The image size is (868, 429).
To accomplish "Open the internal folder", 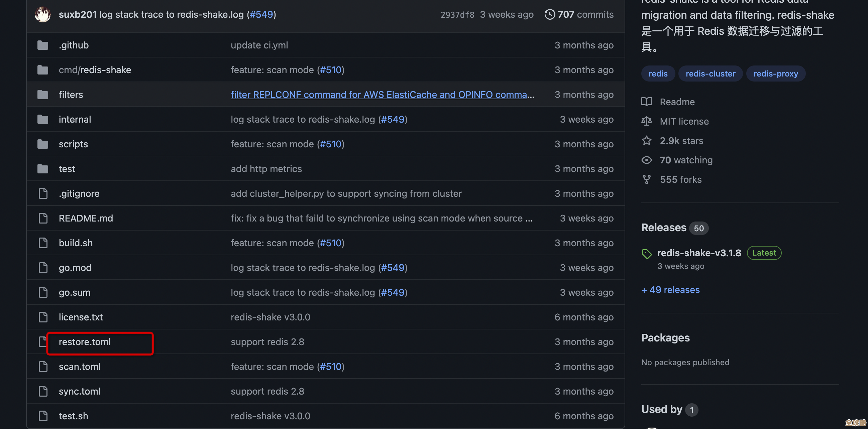I will (75, 119).
